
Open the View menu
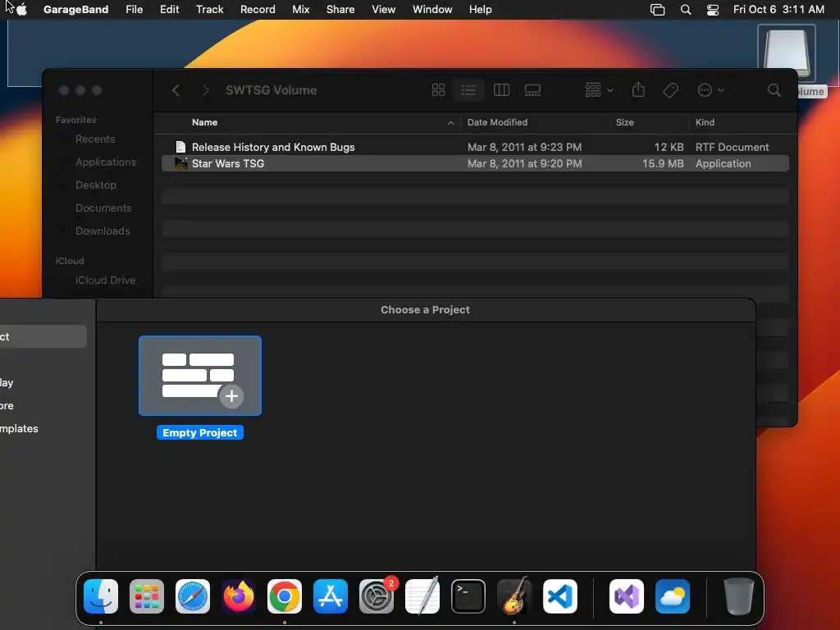[384, 10]
